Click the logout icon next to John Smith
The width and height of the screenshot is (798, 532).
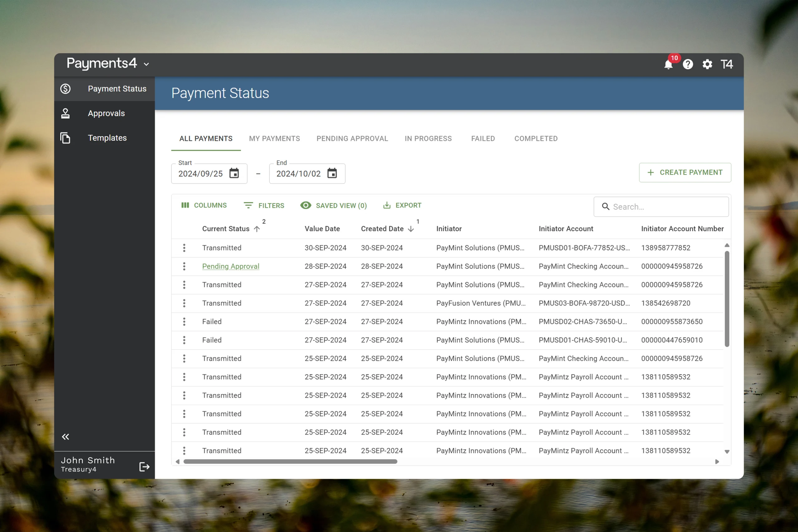click(144, 467)
